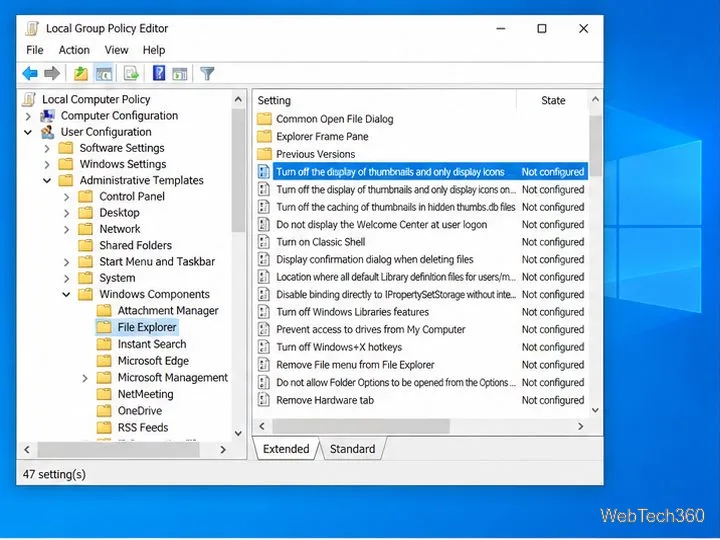Screen dimensions: 720x540
Task: Collapse the Windows Components node
Action: coord(67,294)
